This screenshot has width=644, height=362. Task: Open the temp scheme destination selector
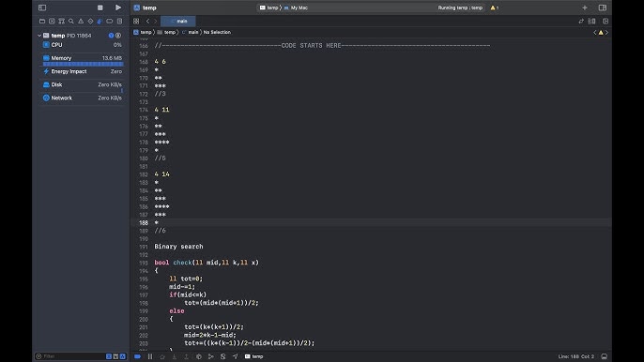284,8
